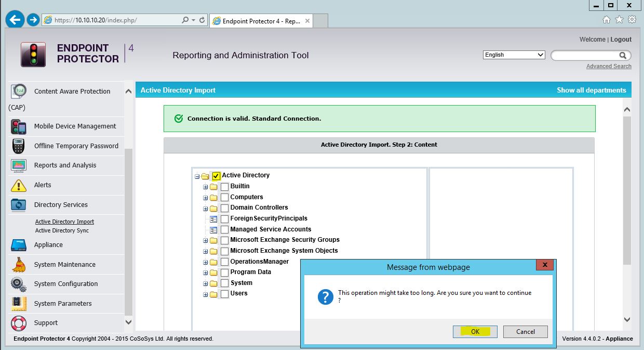Expand the Domain Controllers tree node
Screen dimensions: 644x350
205,208
